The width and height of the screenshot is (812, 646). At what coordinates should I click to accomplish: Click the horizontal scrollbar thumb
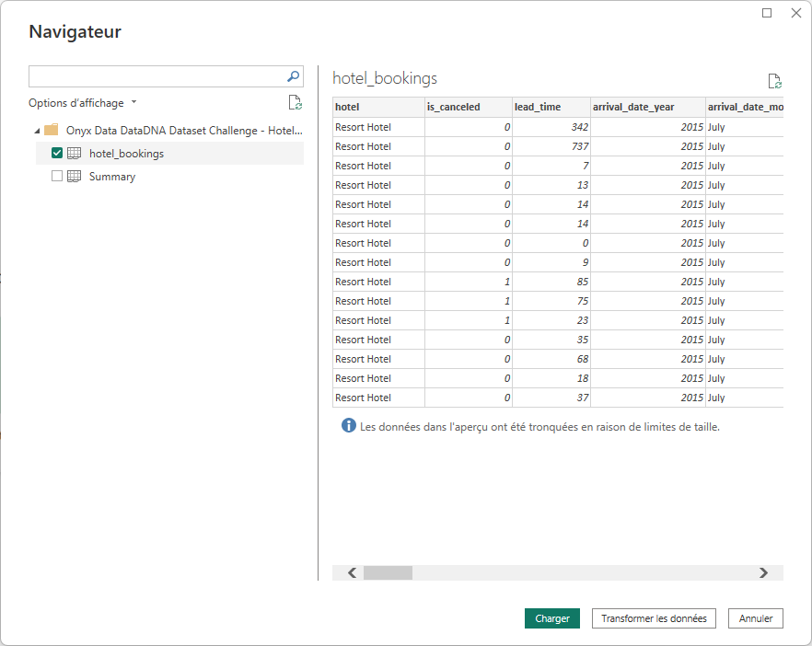click(388, 572)
